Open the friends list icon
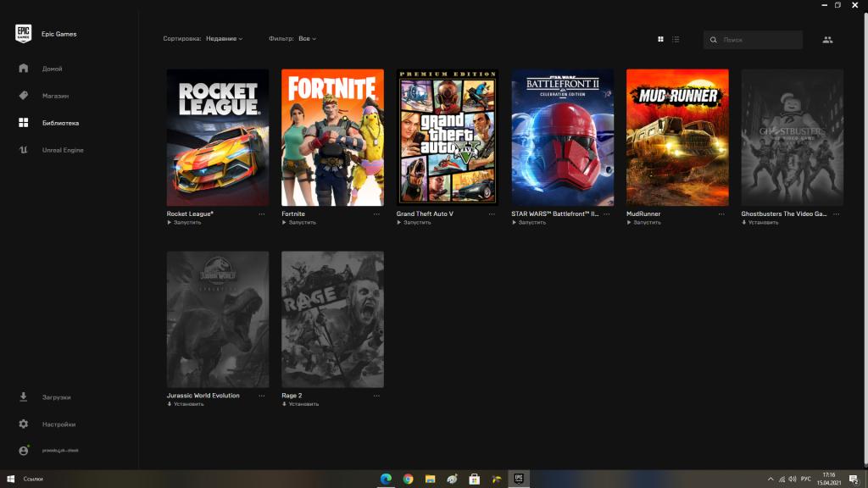This screenshot has height=488, width=868. 827,40
